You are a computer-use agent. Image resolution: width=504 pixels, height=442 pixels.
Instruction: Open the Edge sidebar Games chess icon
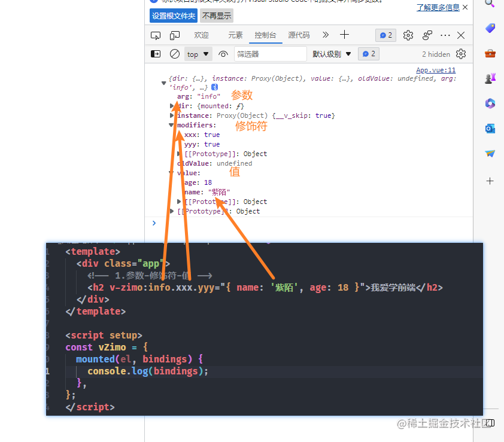pos(490,78)
